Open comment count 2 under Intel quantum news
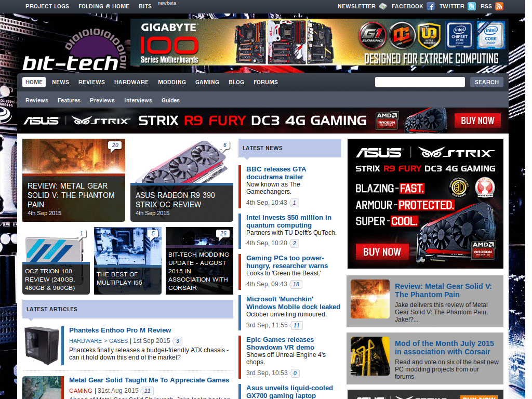This screenshot has width=532, height=399. coord(294,243)
